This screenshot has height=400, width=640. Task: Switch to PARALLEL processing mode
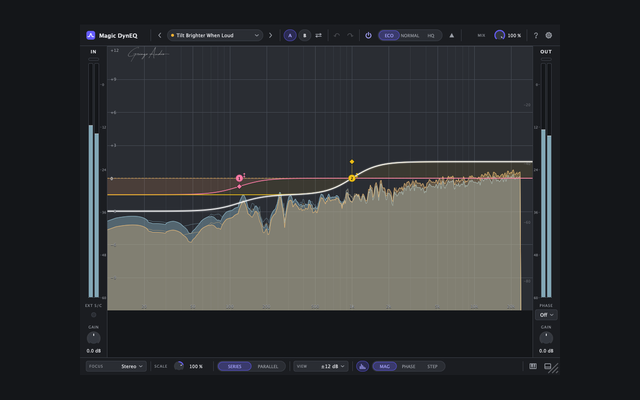pos(268,366)
